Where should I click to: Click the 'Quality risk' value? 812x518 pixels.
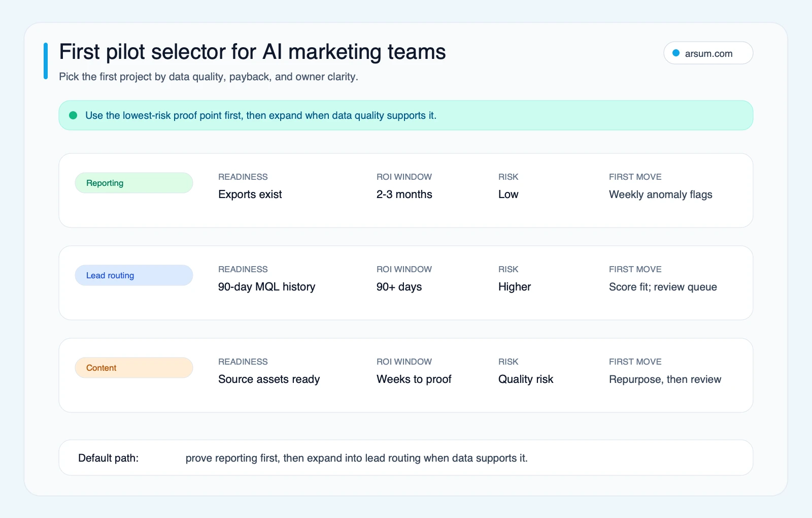click(x=526, y=379)
